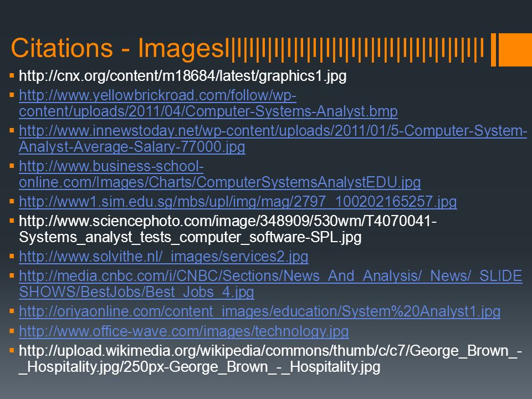Viewport: 532px width, 399px height.
Task: Select the "Citations - Images" slide title
Action: [117, 48]
